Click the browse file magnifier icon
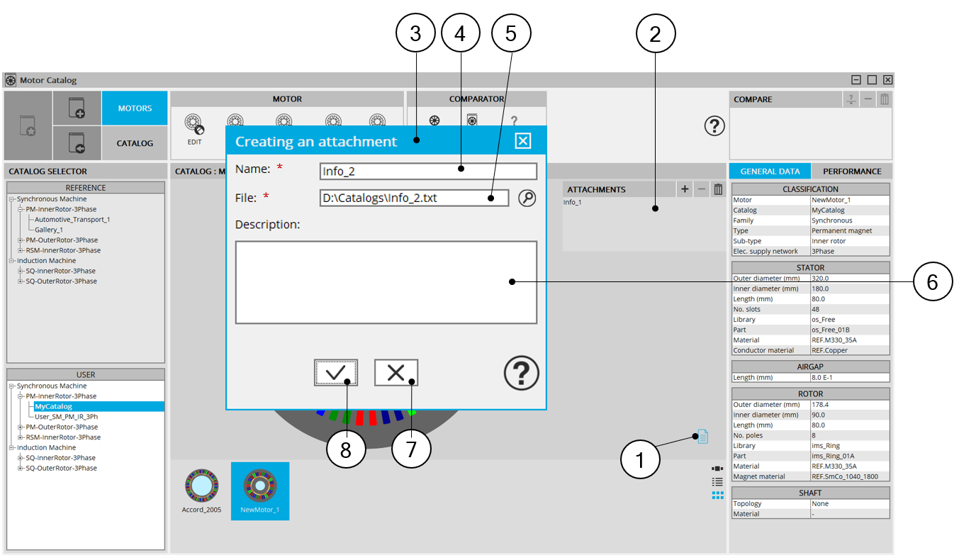 (527, 198)
